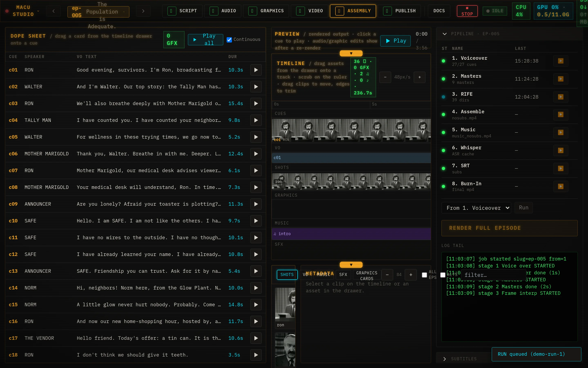Enable the ALL EPS checkbox

tap(424, 275)
